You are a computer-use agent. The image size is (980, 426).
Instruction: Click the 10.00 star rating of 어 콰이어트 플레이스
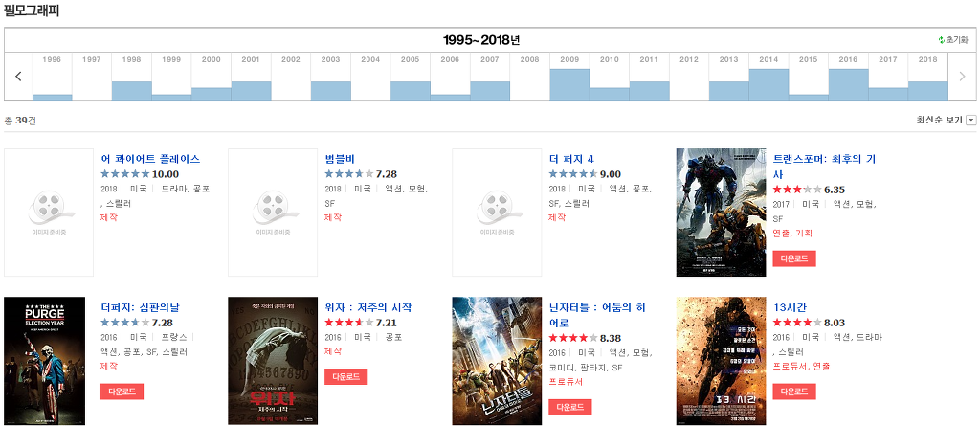click(x=140, y=174)
